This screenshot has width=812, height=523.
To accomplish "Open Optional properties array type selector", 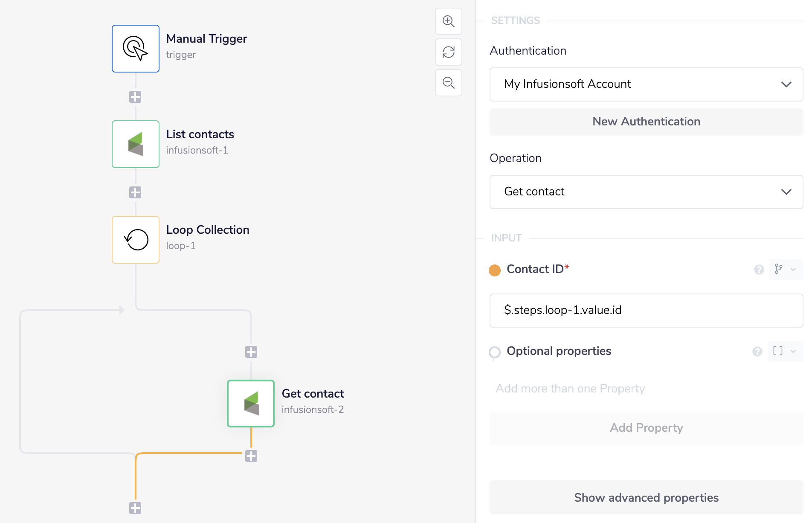I will [784, 352].
